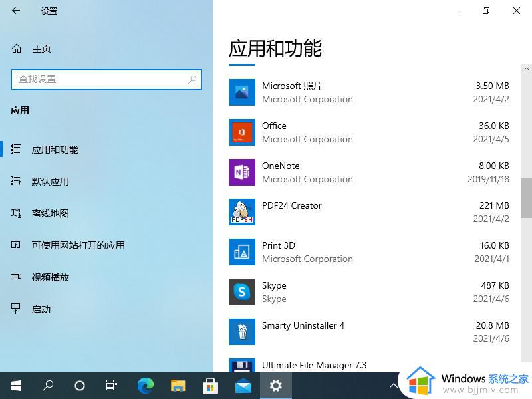Open 可使用网站打开的应用 page
Screen dimensions: 532x399
coord(78,245)
